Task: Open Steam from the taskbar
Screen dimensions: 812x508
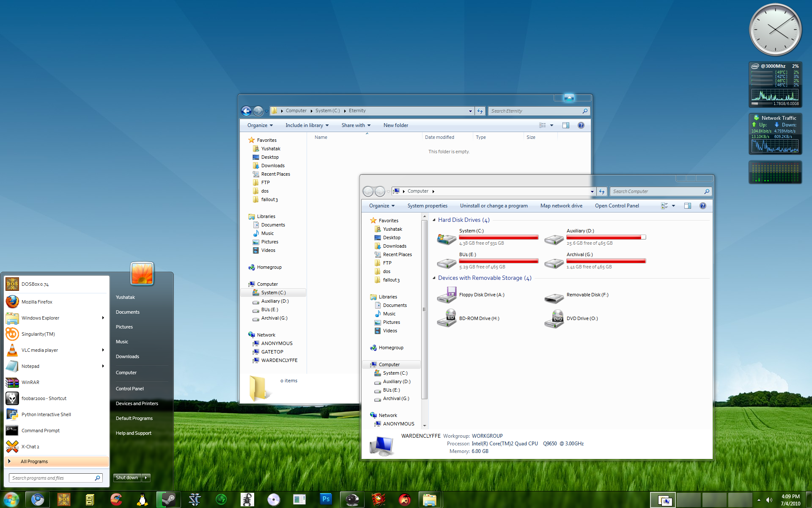Action: pos(168,500)
